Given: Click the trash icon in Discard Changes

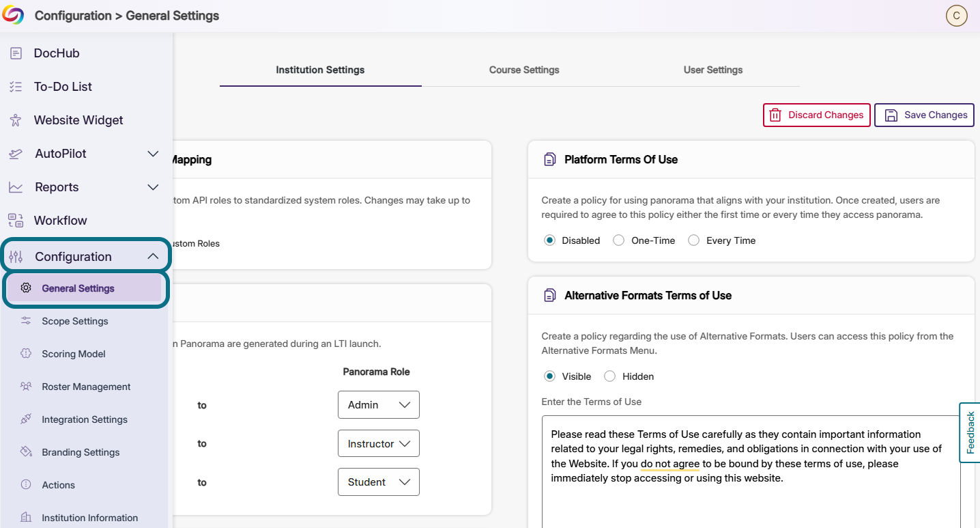Looking at the screenshot, I should pyautogui.click(x=775, y=115).
